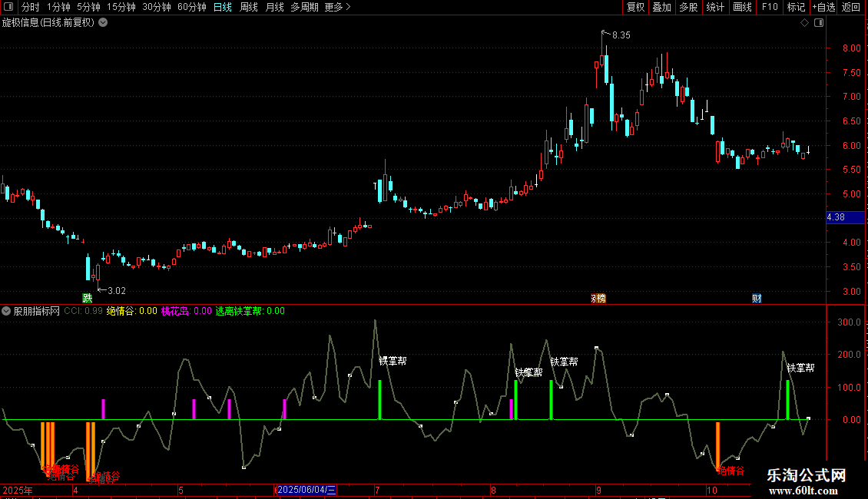Open F10 company information

point(770,7)
